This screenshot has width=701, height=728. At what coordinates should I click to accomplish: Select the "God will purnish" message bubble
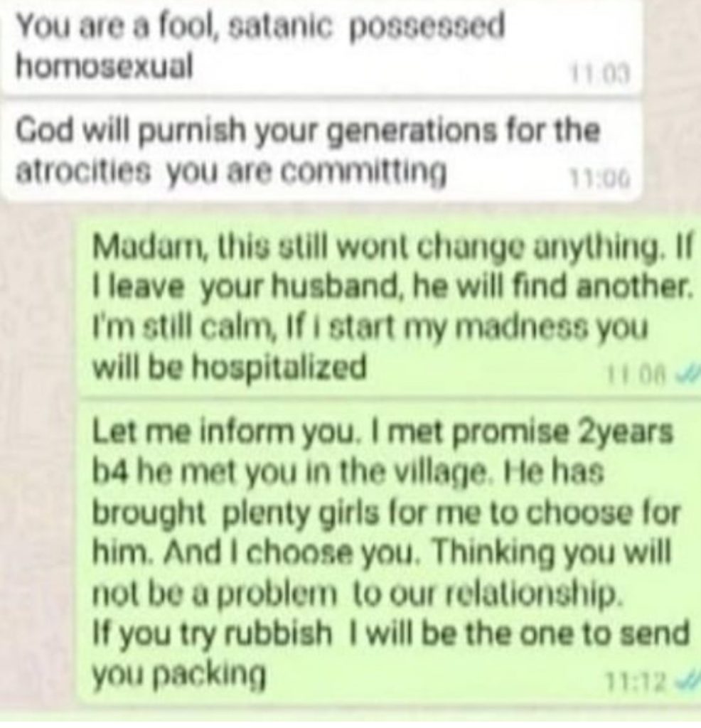coord(322,149)
